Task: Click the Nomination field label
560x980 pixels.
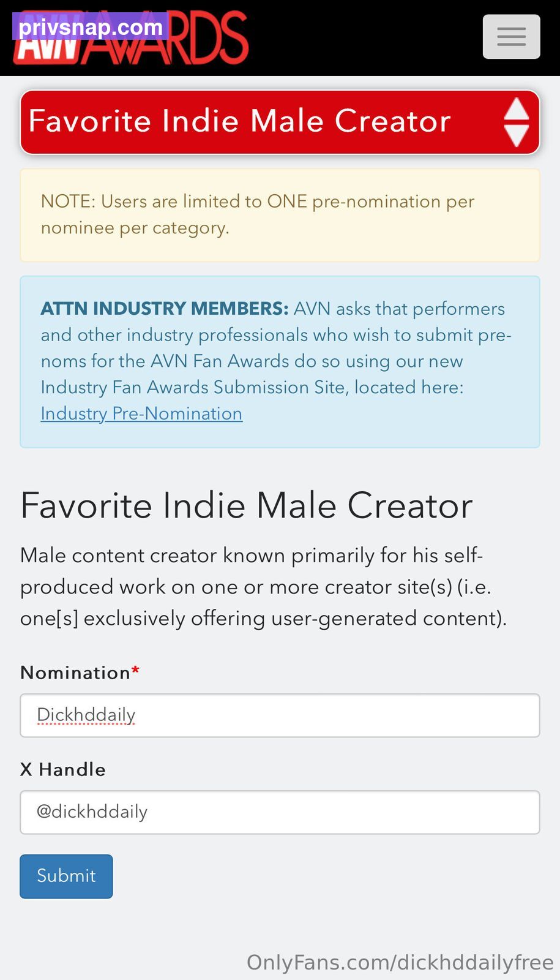Action: [x=75, y=673]
